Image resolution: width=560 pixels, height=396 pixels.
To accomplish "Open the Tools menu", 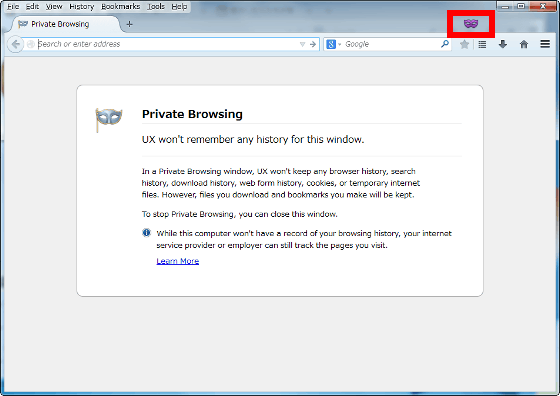I will (x=156, y=6).
